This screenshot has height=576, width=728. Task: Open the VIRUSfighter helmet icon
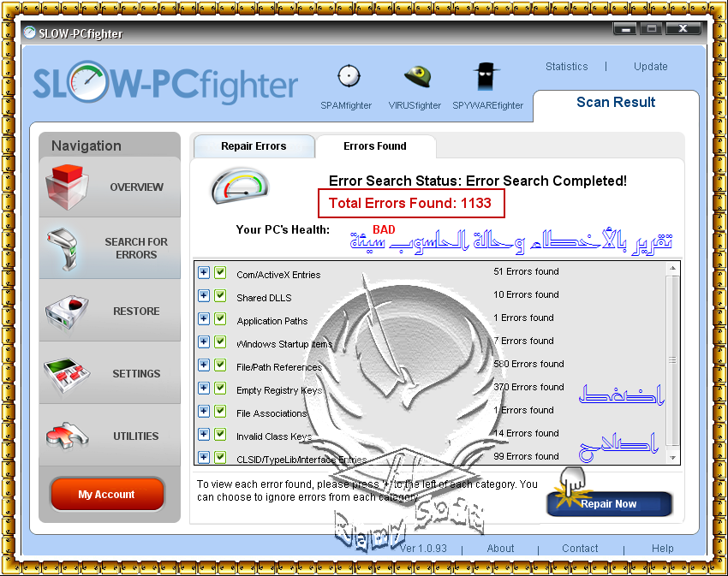(x=418, y=76)
